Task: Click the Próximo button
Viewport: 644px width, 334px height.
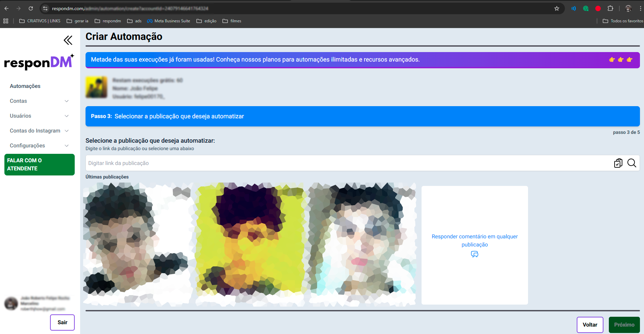Action: pos(624,325)
